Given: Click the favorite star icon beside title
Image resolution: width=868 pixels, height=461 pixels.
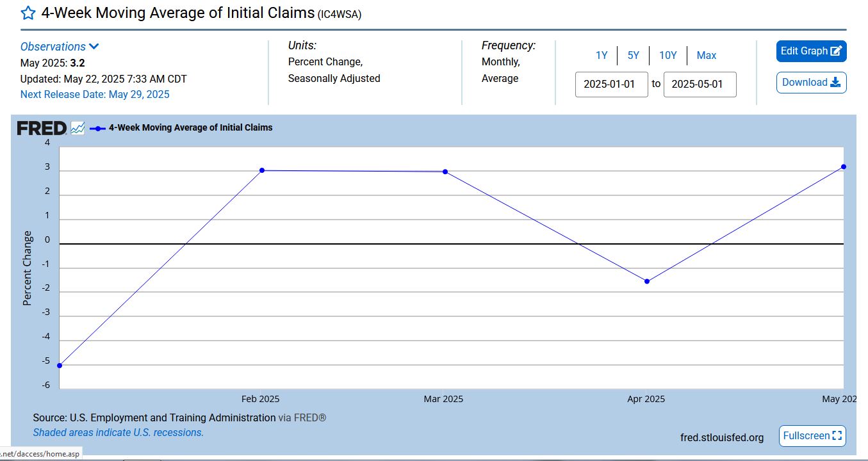Looking at the screenshot, I should click(28, 13).
